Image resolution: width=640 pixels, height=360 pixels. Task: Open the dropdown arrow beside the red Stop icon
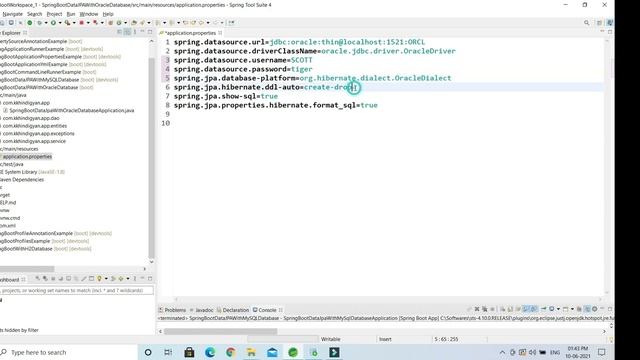[x=88, y=23]
